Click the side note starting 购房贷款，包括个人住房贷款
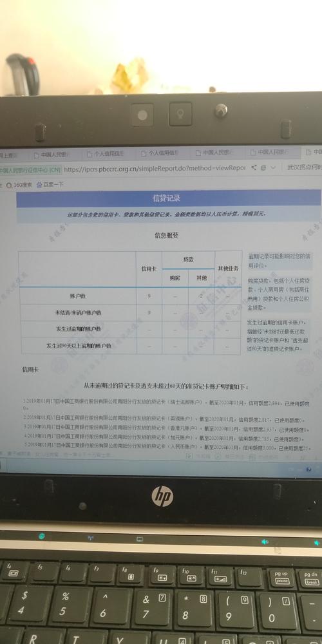Viewport: 322px width, 644px height. (x=279, y=293)
